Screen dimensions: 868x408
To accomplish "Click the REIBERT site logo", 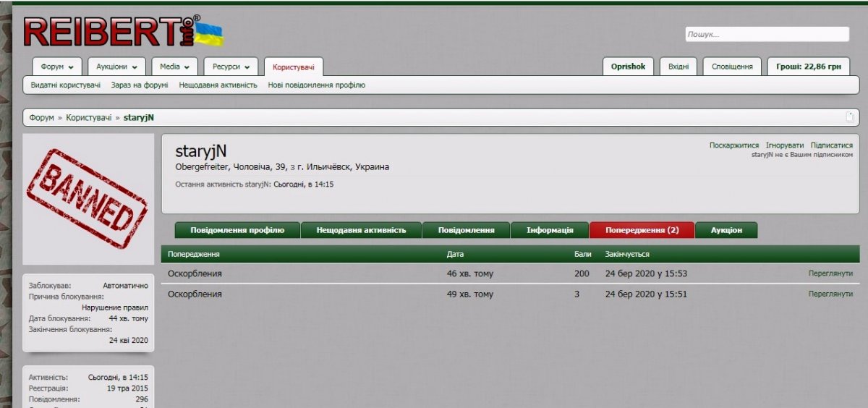I will pyautogui.click(x=123, y=33).
